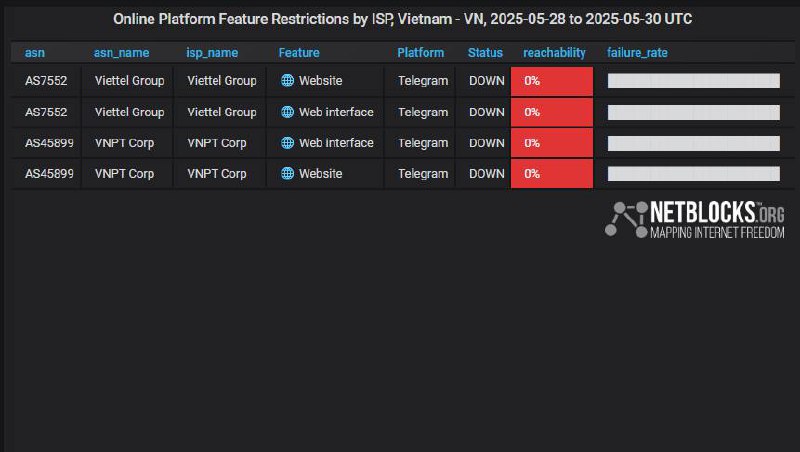The image size is (800, 452).
Task: Sort by Platform column header
Action: pyautogui.click(x=420, y=53)
